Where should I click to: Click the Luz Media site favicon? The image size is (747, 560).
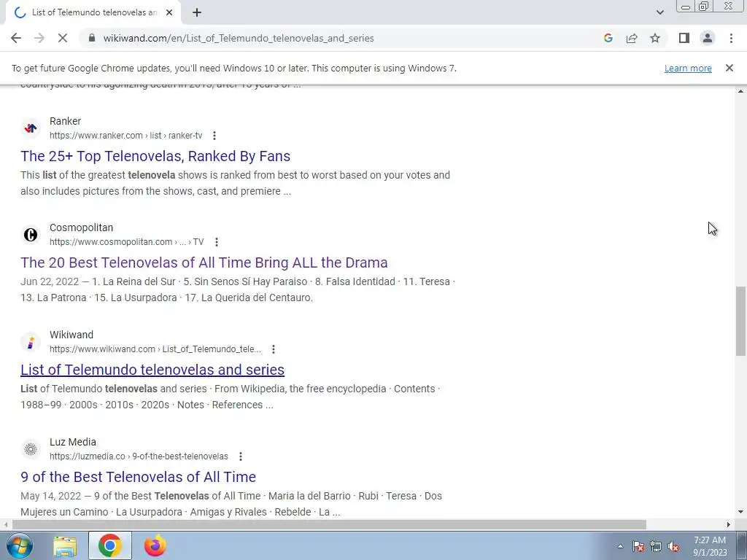(x=31, y=448)
